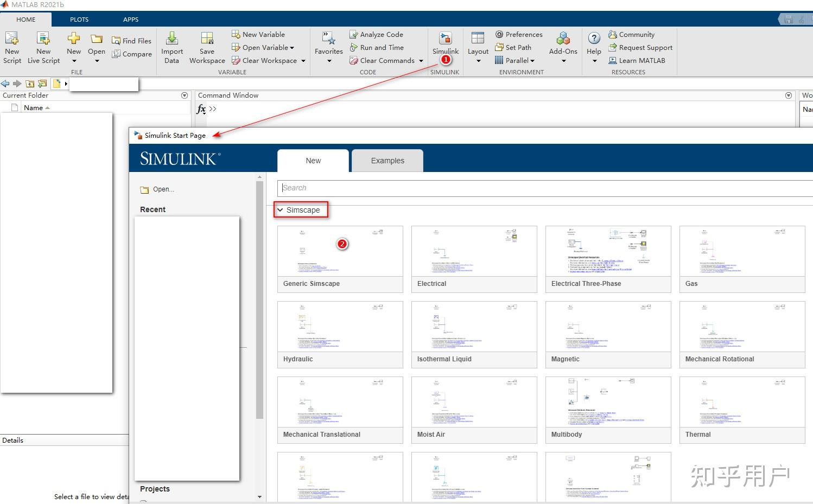Image resolution: width=813 pixels, height=504 pixels.
Task: Select the New tab in Simulink Start Page
Action: (313, 161)
